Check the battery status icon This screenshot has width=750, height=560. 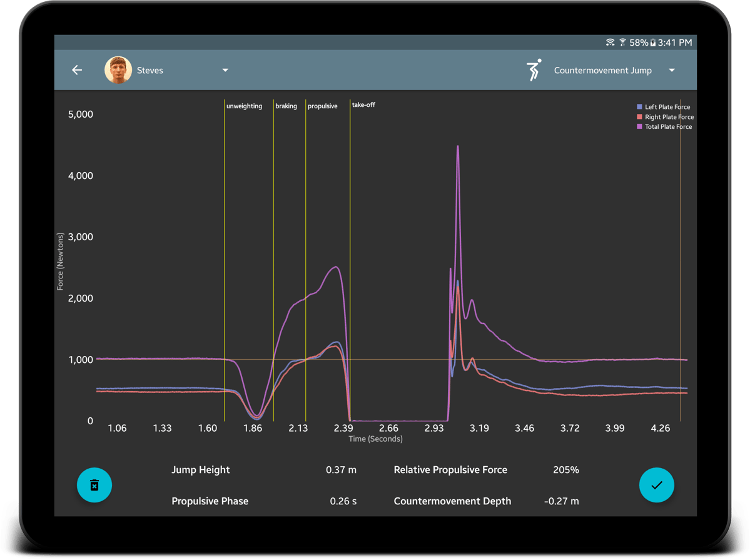coord(652,43)
